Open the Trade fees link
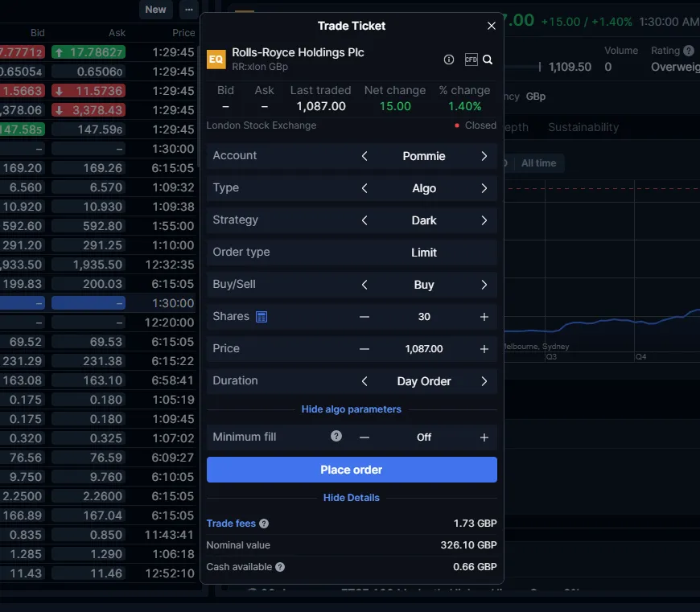 [231, 524]
